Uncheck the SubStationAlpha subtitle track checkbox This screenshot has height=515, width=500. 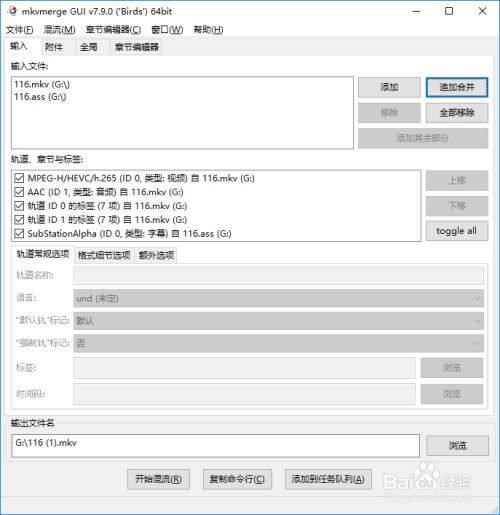tap(19, 234)
